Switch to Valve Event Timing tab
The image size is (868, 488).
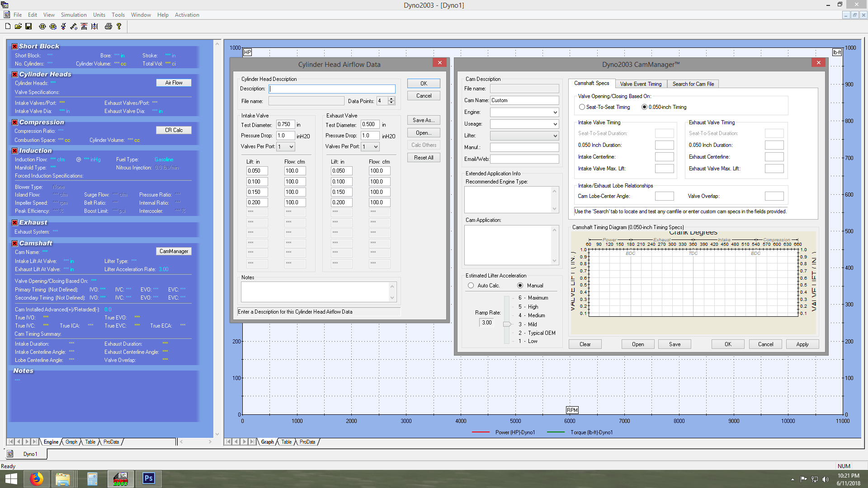[x=641, y=84]
